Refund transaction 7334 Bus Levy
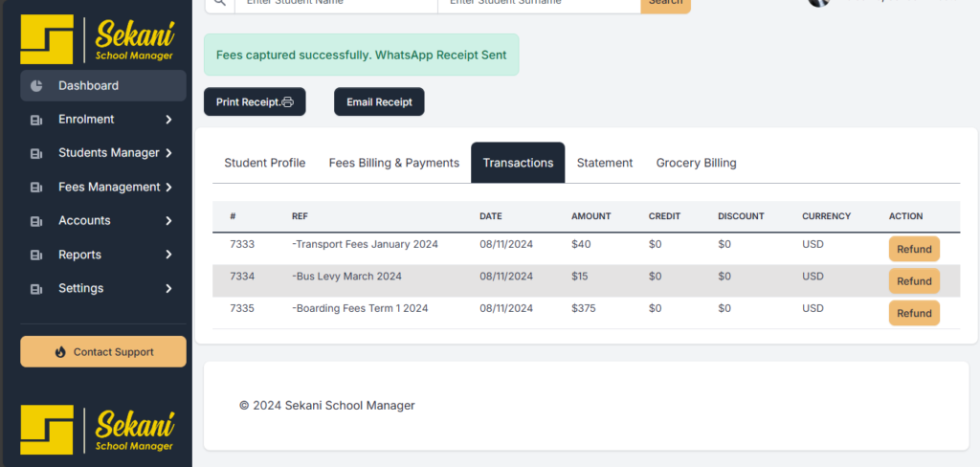 click(x=914, y=281)
